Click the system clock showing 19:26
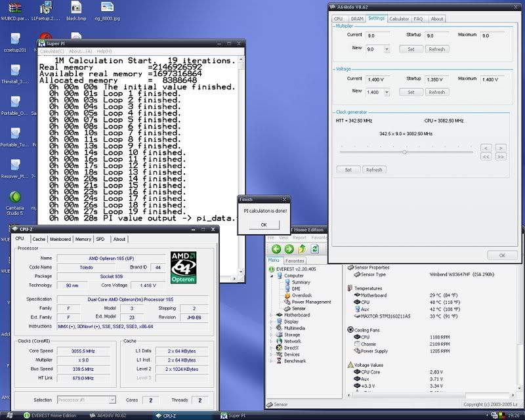Image resolution: width=525 pixels, height=420 pixels. coord(513,416)
